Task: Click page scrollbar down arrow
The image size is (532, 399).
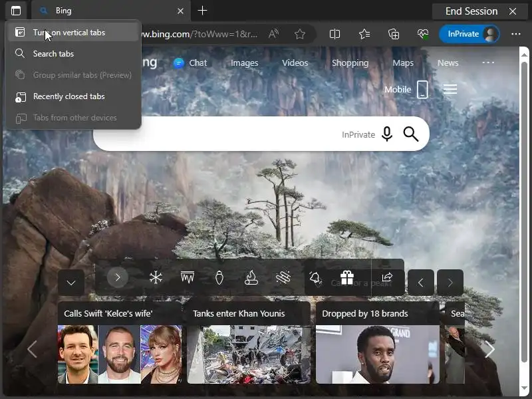Action: [524, 388]
